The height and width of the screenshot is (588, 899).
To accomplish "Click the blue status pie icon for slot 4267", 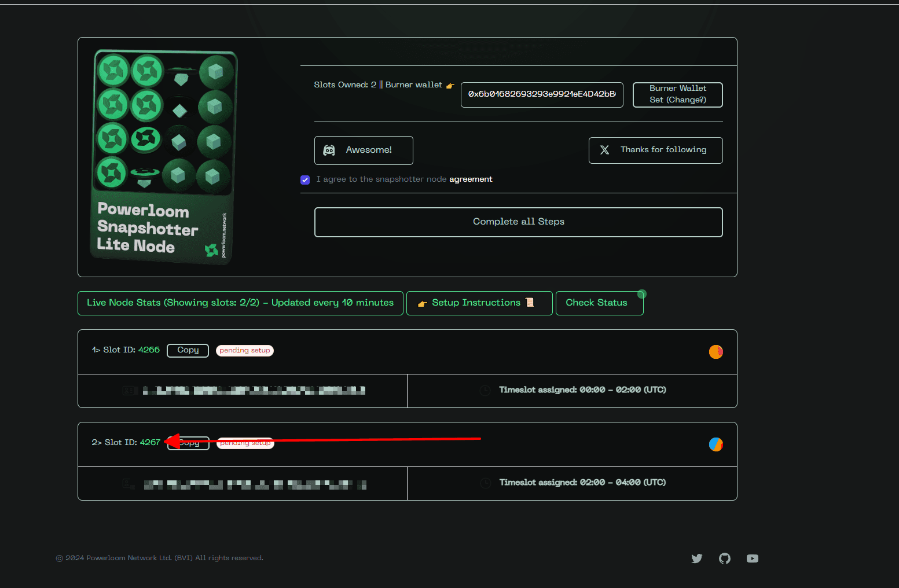I will [x=716, y=444].
